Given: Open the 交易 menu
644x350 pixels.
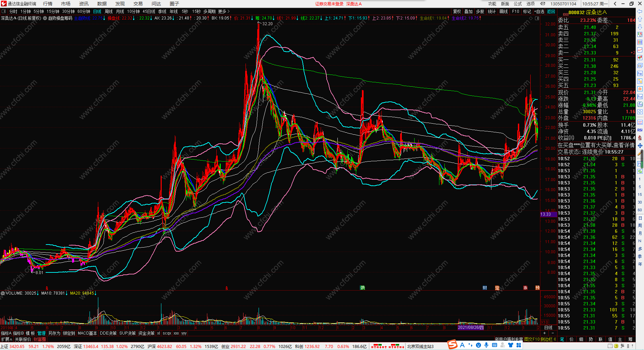Looking at the screenshot, I should (x=138, y=4).
